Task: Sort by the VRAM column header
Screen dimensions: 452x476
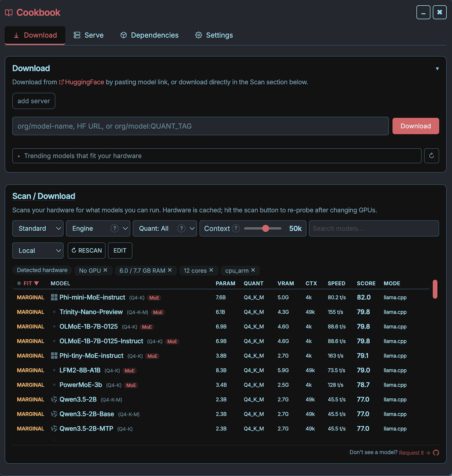Action: click(x=286, y=283)
